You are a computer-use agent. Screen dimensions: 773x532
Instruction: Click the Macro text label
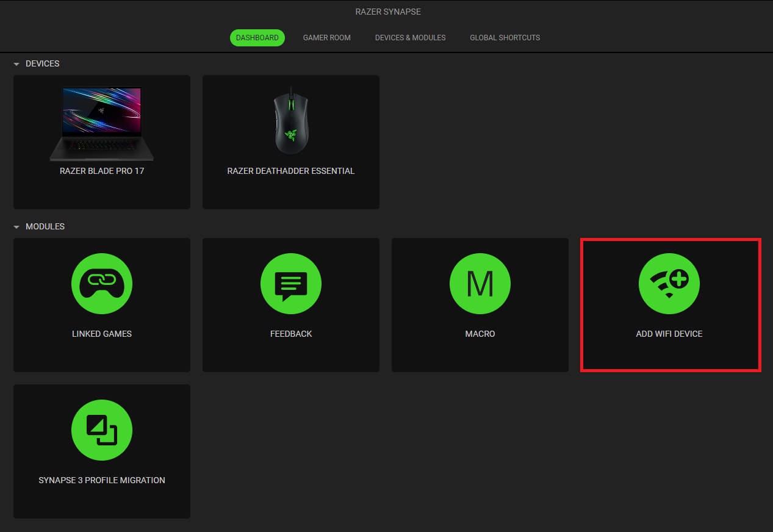(x=480, y=334)
